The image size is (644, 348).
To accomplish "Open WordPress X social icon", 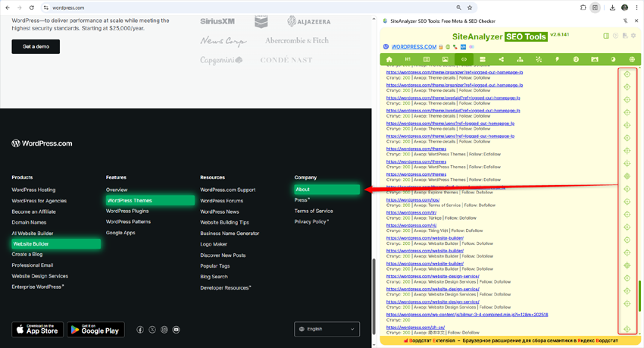I will [x=152, y=330].
